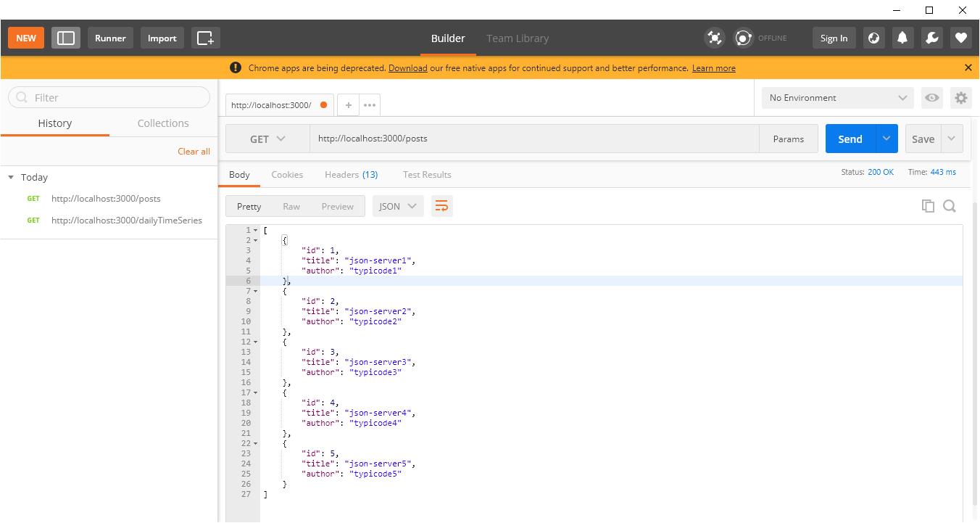The width and height of the screenshot is (980, 523).
Task: Open the Runner button
Action: (110, 38)
